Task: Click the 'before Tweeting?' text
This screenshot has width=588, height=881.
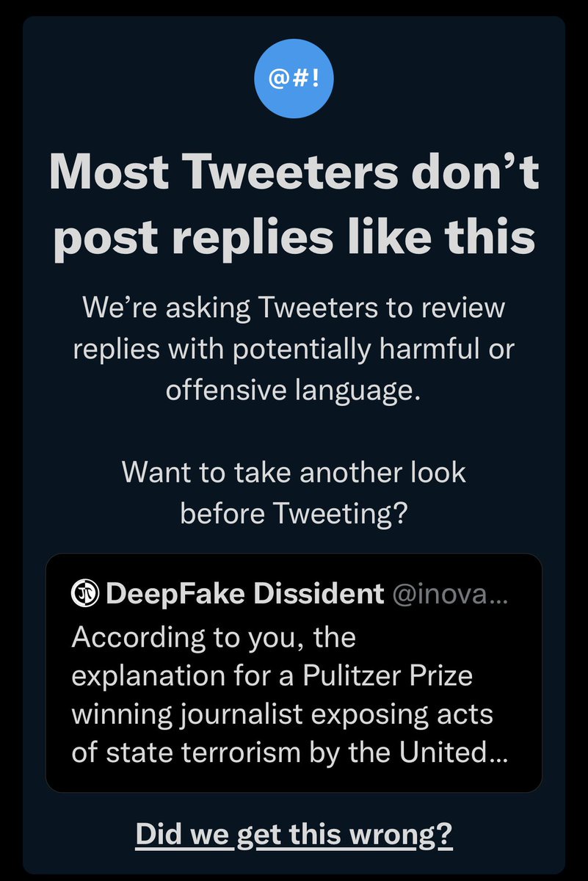Action: click(x=294, y=512)
